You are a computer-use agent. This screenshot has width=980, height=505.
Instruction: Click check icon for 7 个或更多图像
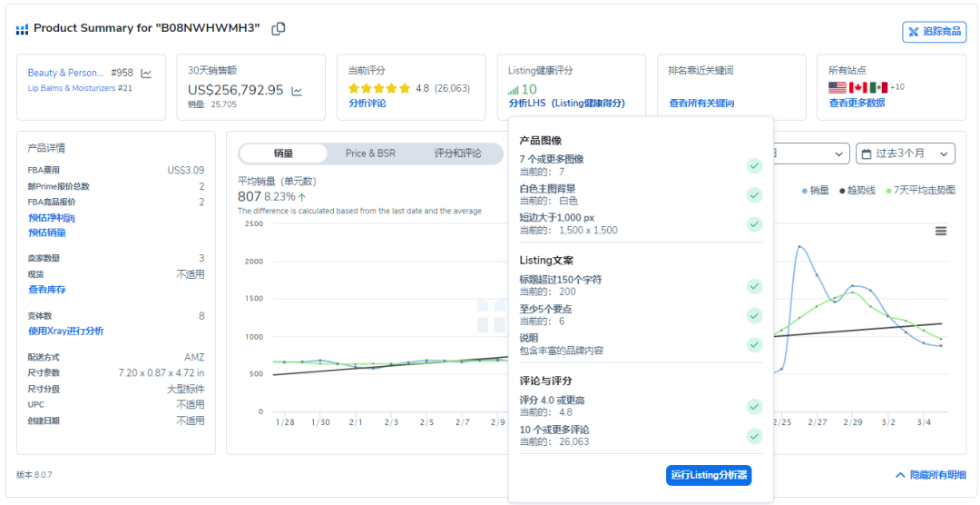[754, 166]
